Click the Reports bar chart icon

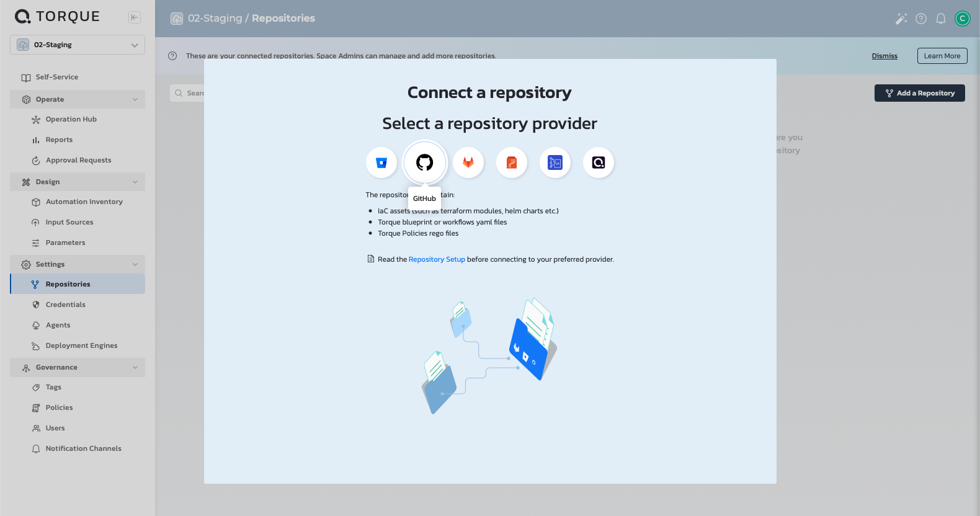point(36,140)
